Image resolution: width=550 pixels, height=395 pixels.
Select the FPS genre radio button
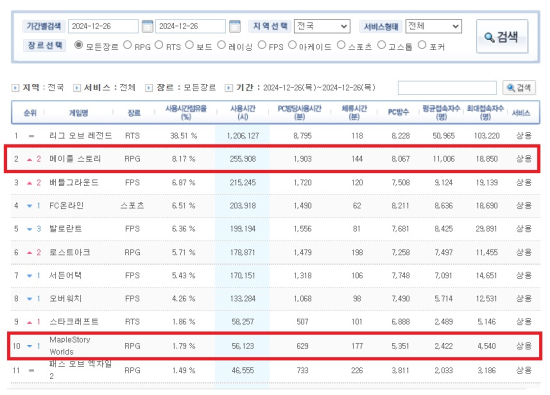pyautogui.click(x=262, y=45)
